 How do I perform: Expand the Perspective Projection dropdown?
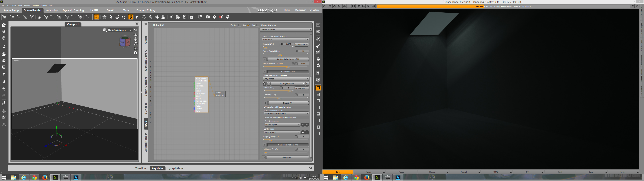(286, 113)
